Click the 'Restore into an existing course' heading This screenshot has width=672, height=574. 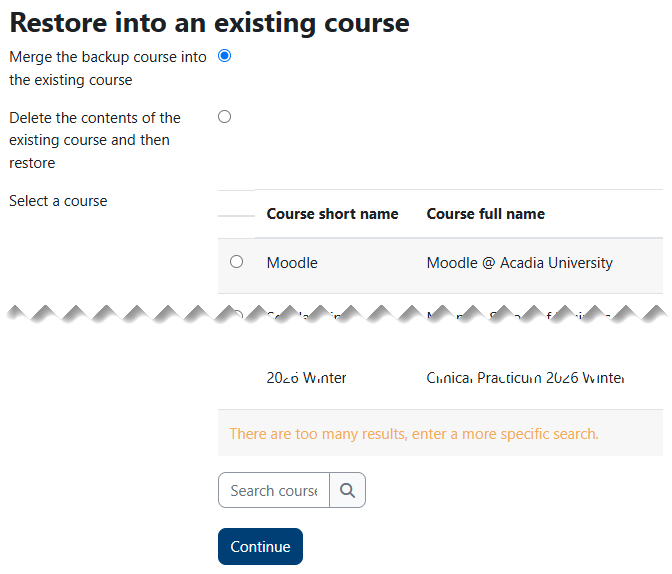tap(209, 23)
